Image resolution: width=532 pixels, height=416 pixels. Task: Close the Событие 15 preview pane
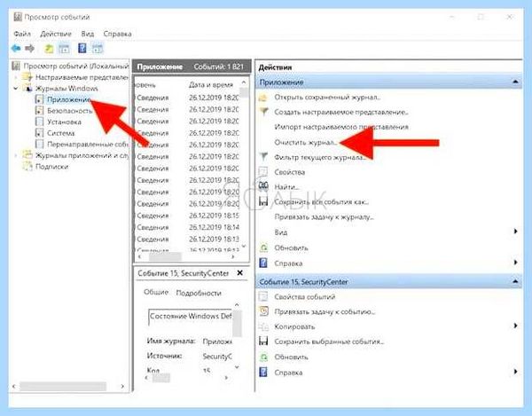[x=240, y=273]
